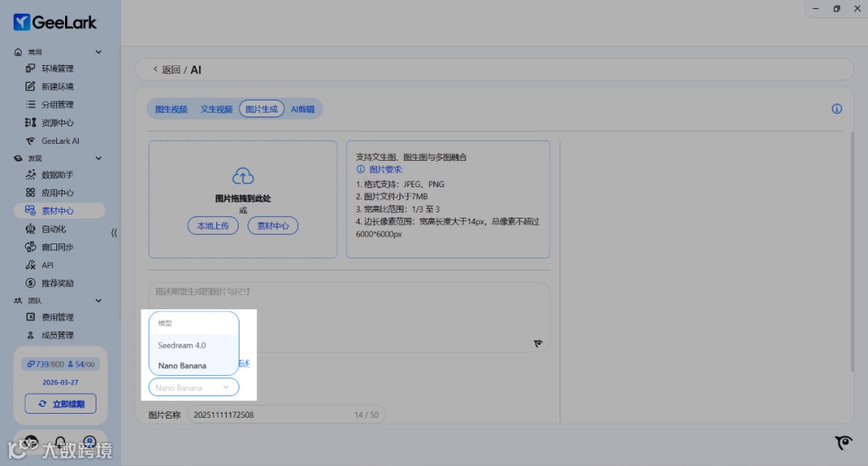
Task: Click the 素材中心 upload source button
Action: click(x=273, y=225)
